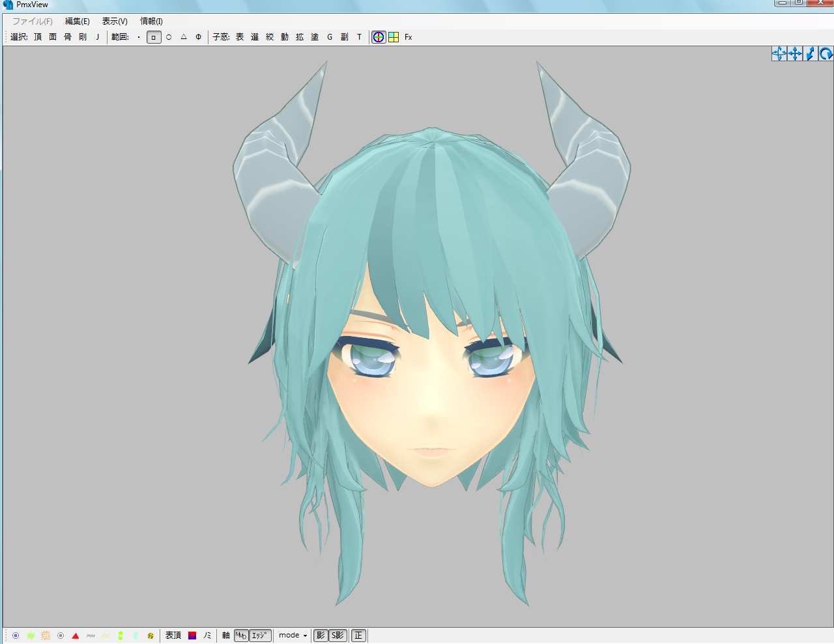The height and width of the screenshot is (644, 834).
Task: Click the 3D rotate view icon
Action: [779, 53]
